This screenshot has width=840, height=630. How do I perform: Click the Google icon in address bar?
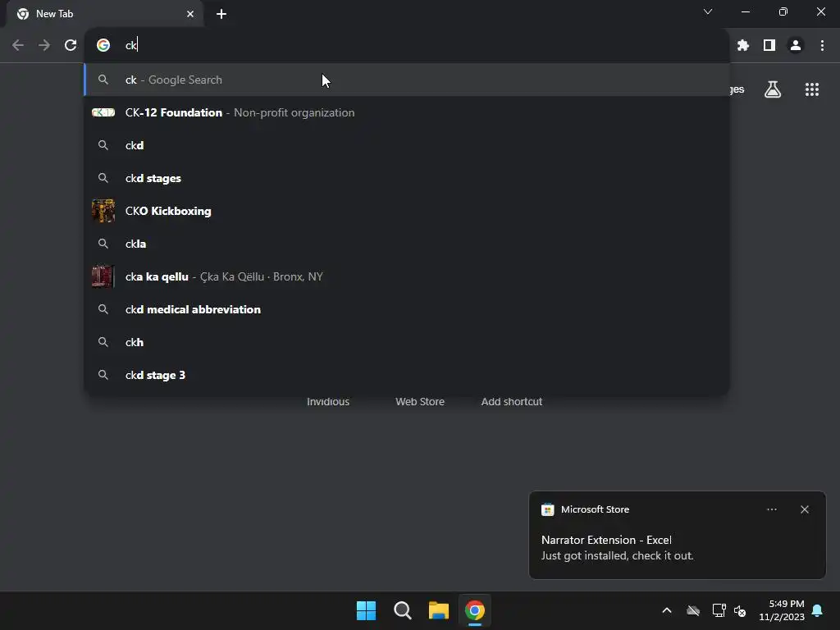(x=103, y=45)
